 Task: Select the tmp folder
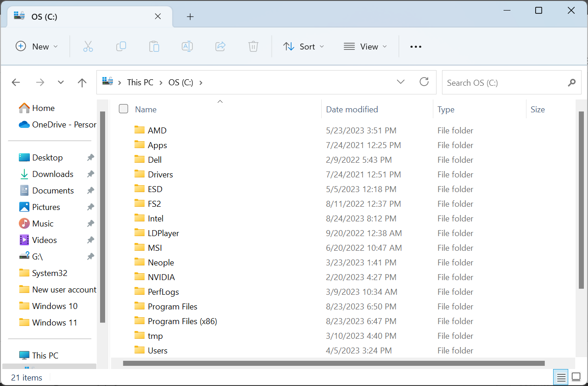[x=149, y=336]
